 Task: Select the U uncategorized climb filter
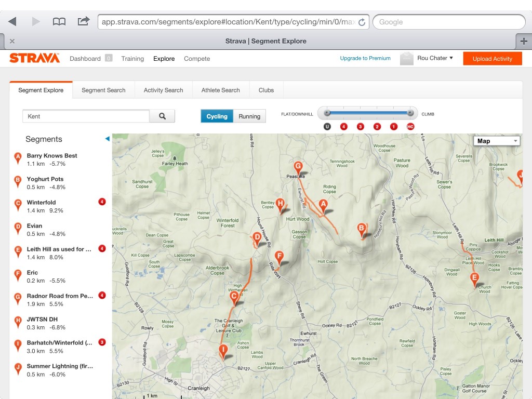pyautogui.click(x=327, y=126)
